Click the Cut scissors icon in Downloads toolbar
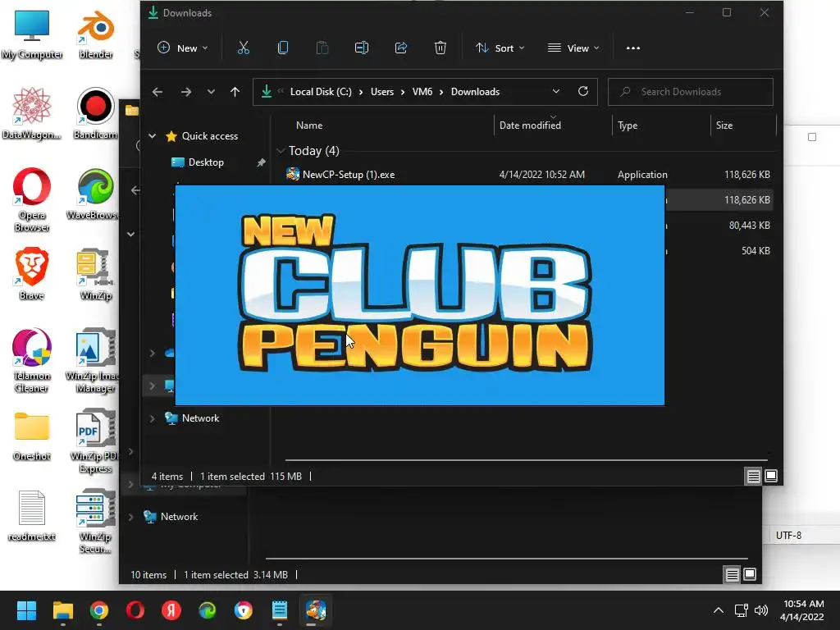The height and width of the screenshot is (630, 840). [x=243, y=48]
